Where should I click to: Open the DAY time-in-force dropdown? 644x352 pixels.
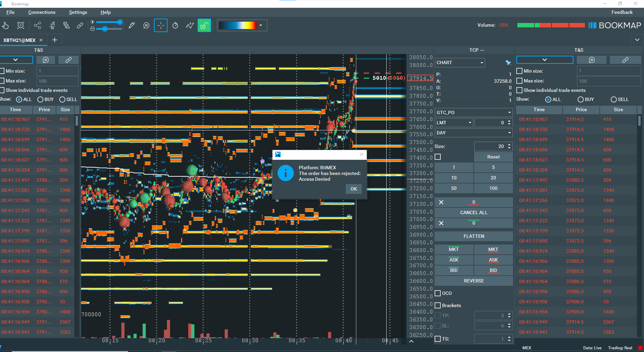[x=473, y=133]
